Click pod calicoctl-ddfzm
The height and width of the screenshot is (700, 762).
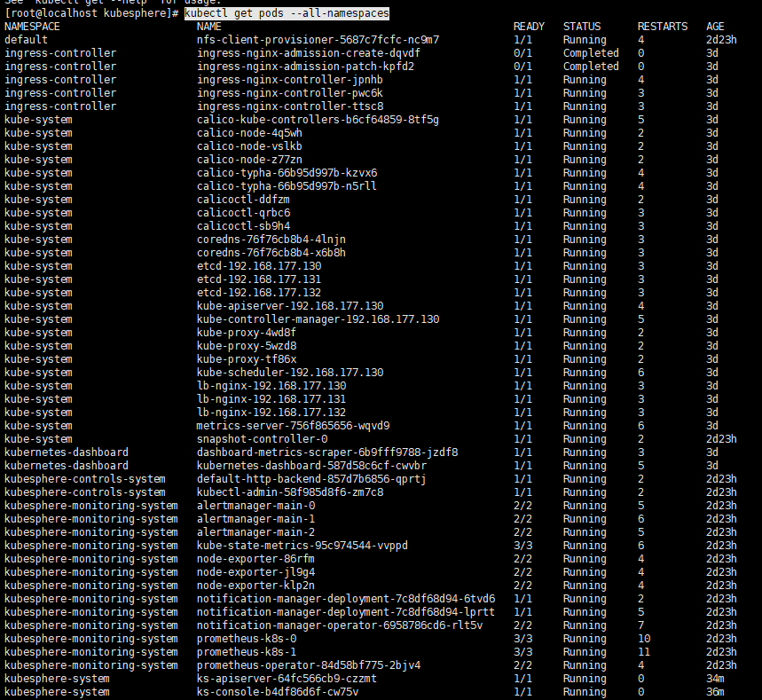click(x=243, y=200)
